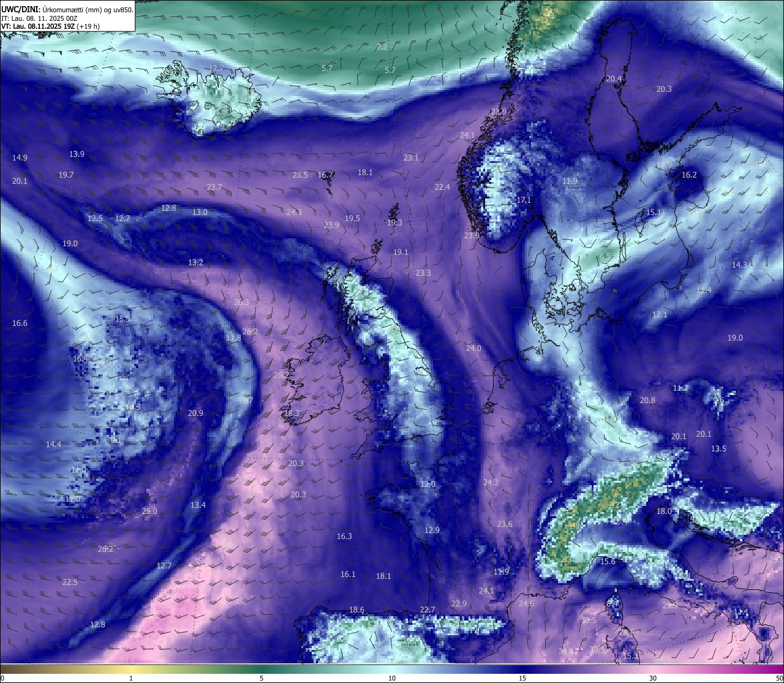Select the 18.6 value near northern Spain

[x=356, y=609]
